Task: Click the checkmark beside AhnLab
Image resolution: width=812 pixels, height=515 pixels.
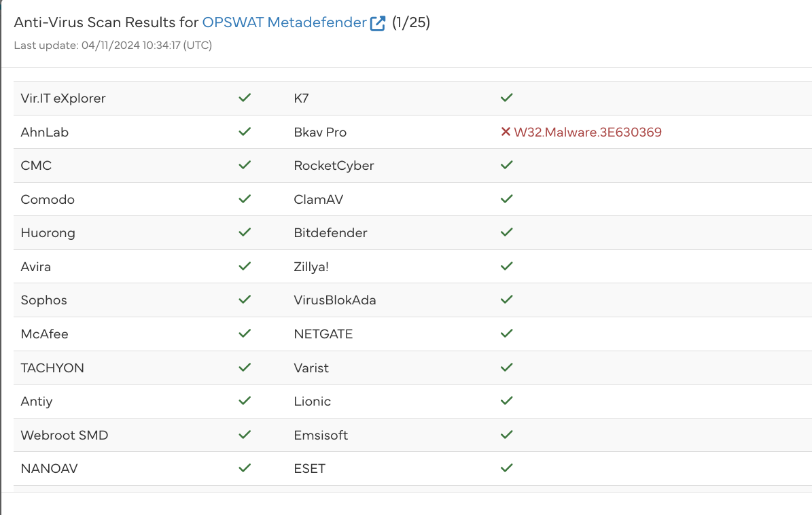Action: (245, 132)
